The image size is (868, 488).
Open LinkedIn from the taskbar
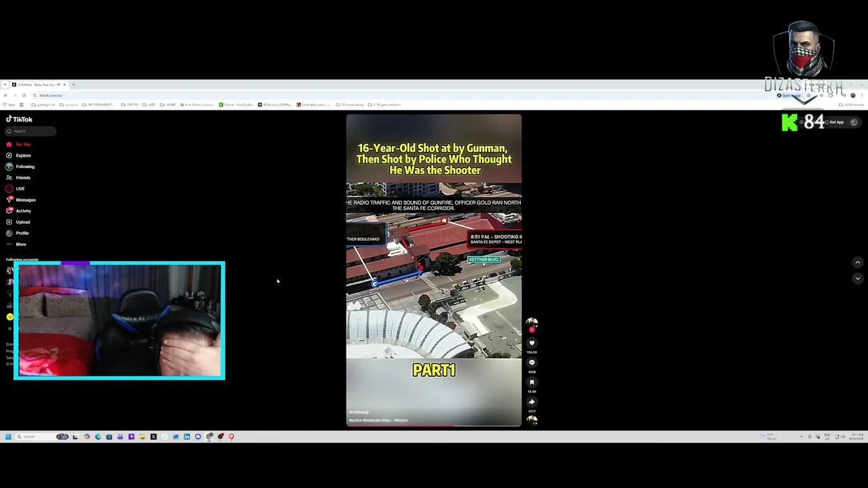pyautogui.click(x=186, y=436)
